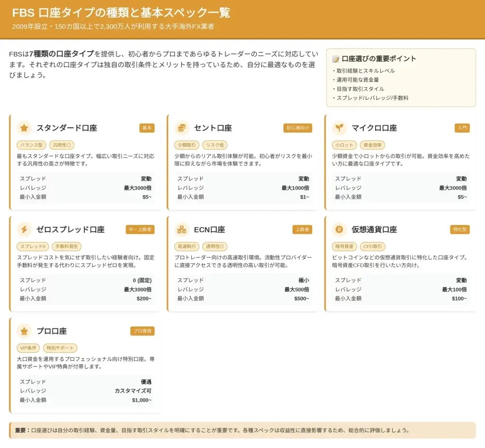Click the memo icon beside 口座選びの重要ポイント
Screen dimensions: 485x448
point(336,59)
